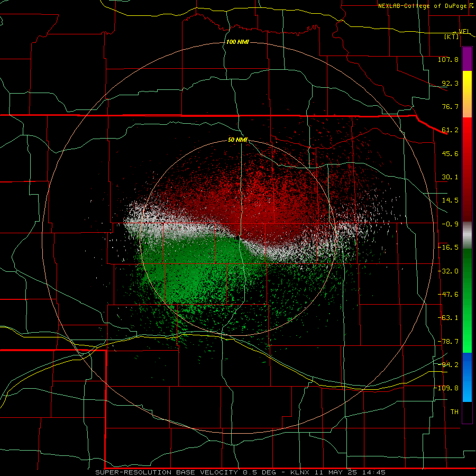The height and width of the screenshot is (476, 476).
Task: Click the 14.5 scale value
Action: [x=450, y=200]
